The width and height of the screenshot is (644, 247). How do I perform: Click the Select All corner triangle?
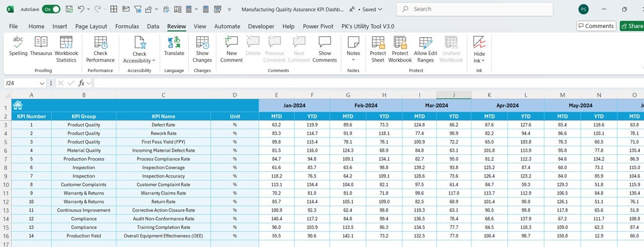8,95
